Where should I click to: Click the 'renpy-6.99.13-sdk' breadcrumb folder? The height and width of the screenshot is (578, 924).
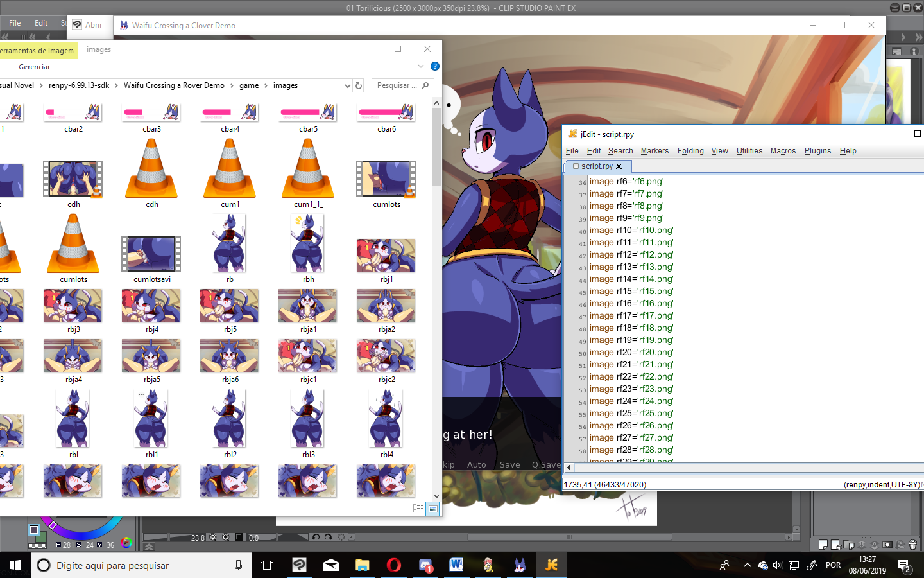(79, 85)
